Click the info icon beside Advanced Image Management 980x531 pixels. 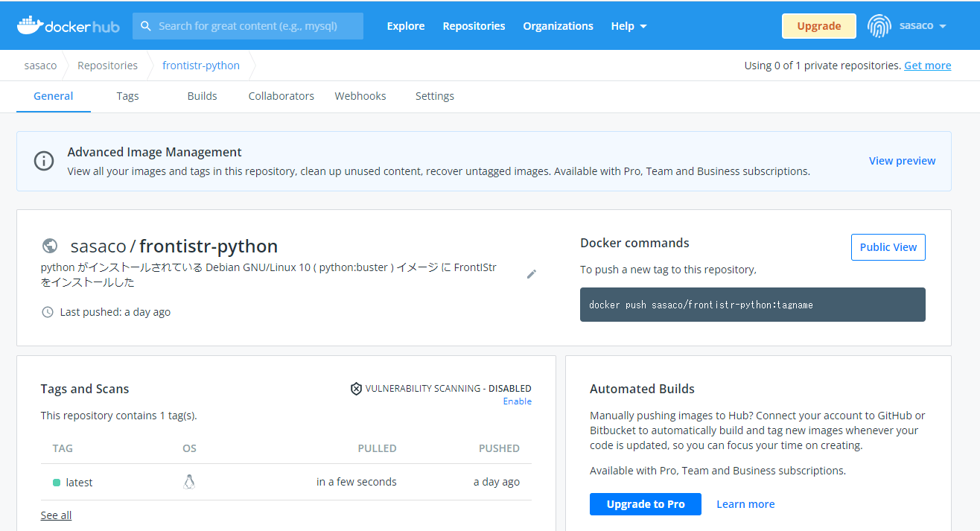[43, 160]
